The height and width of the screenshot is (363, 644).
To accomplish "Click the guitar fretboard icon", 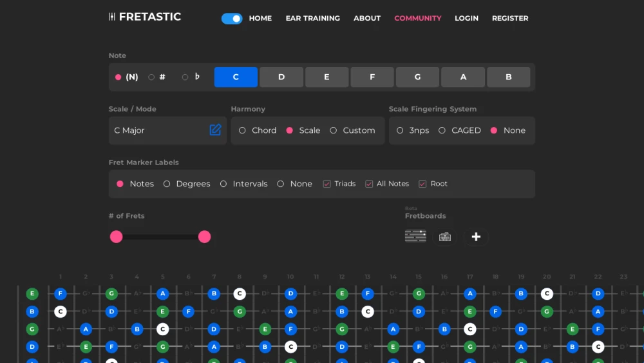I will coord(415,237).
